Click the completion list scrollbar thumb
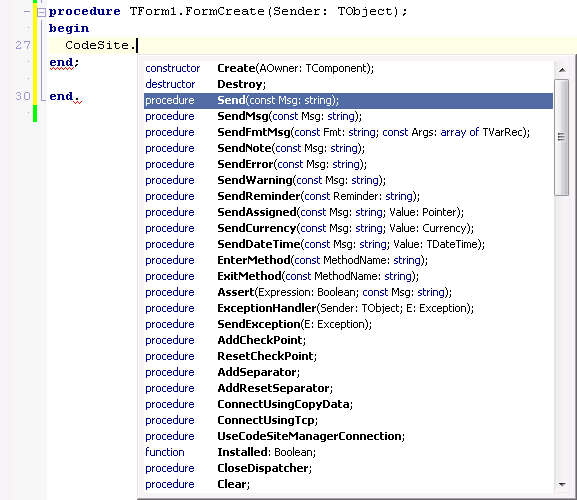577x500 pixels. click(x=562, y=137)
